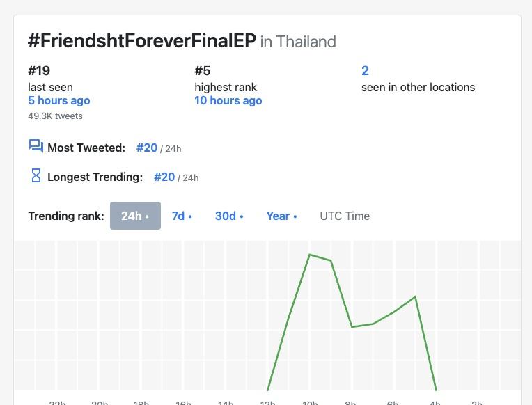This screenshot has height=405, width=532.
Task: Open the "10 hours ago" highest rank link
Action: click(228, 100)
